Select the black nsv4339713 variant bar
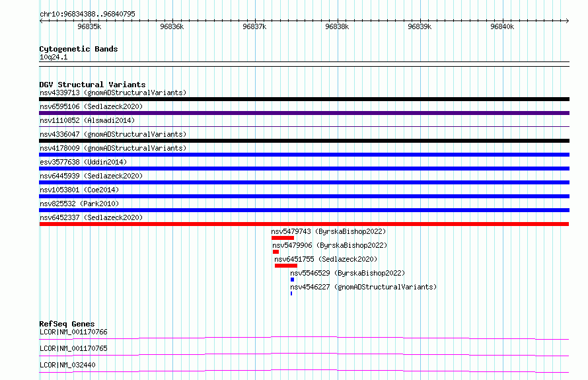The height and width of the screenshot is (380, 588). (x=304, y=99)
